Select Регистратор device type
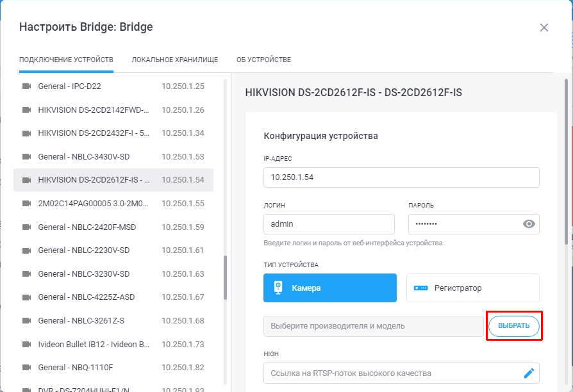This screenshot has width=573, height=392. point(473,288)
